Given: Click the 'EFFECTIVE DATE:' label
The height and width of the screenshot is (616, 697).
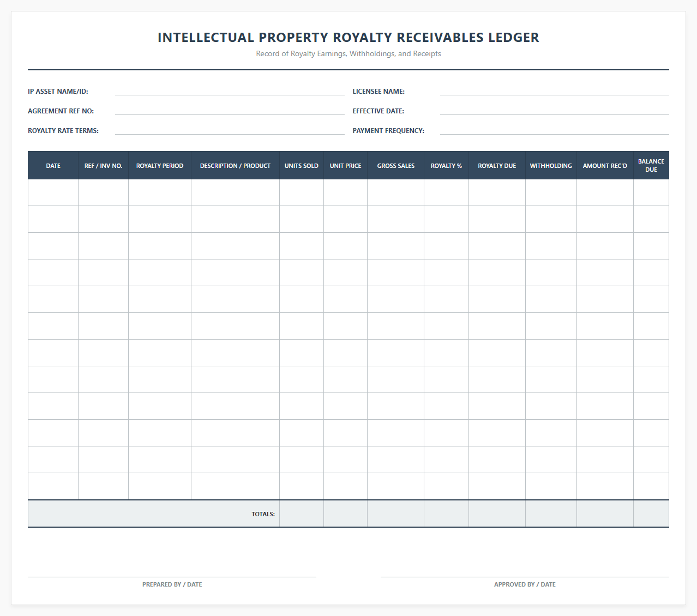Looking at the screenshot, I should coord(378,111).
